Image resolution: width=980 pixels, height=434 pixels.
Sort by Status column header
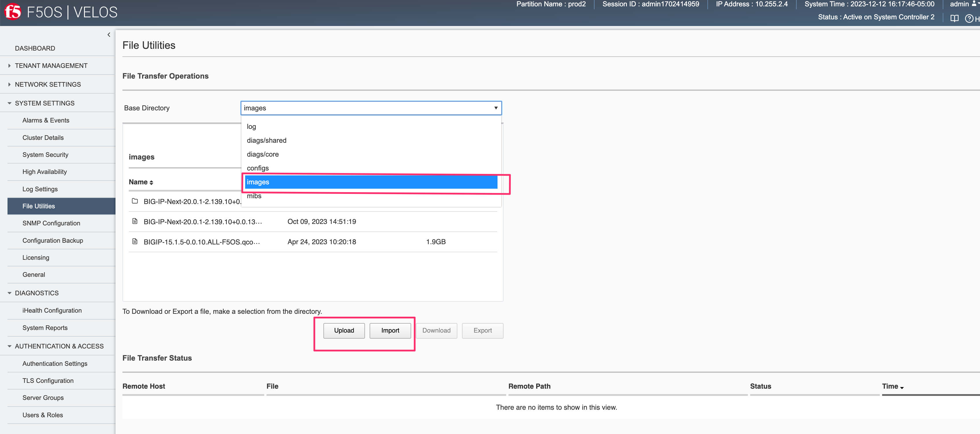tap(761, 386)
